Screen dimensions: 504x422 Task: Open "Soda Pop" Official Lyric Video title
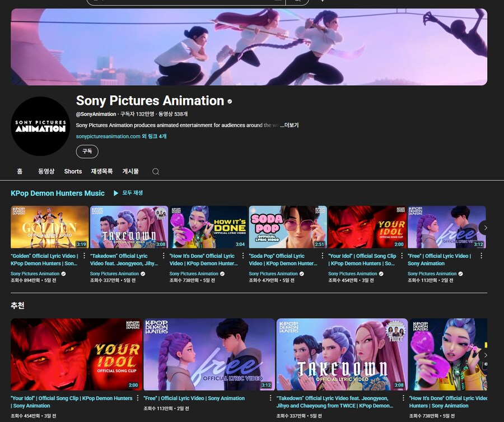click(x=283, y=259)
